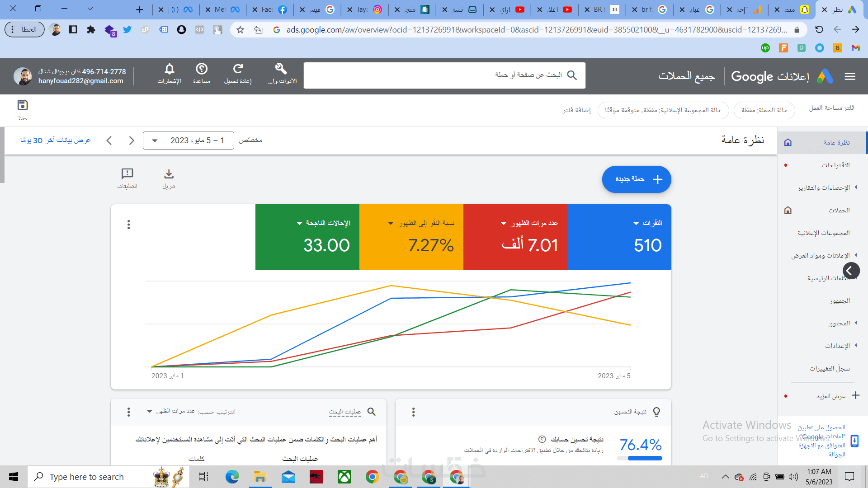Viewport: 868px width, 488px height.
Task: Click the notifications bell icon
Action: pyautogui.click(x=169, y=69)
